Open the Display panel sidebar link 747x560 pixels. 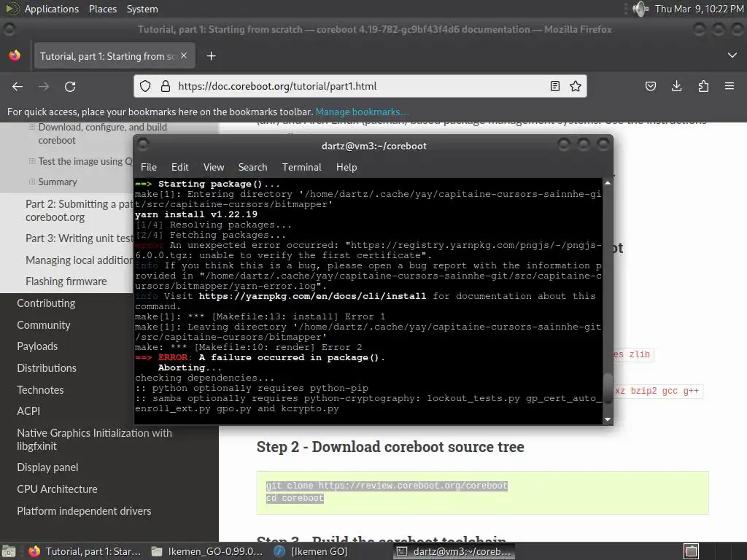47,467
